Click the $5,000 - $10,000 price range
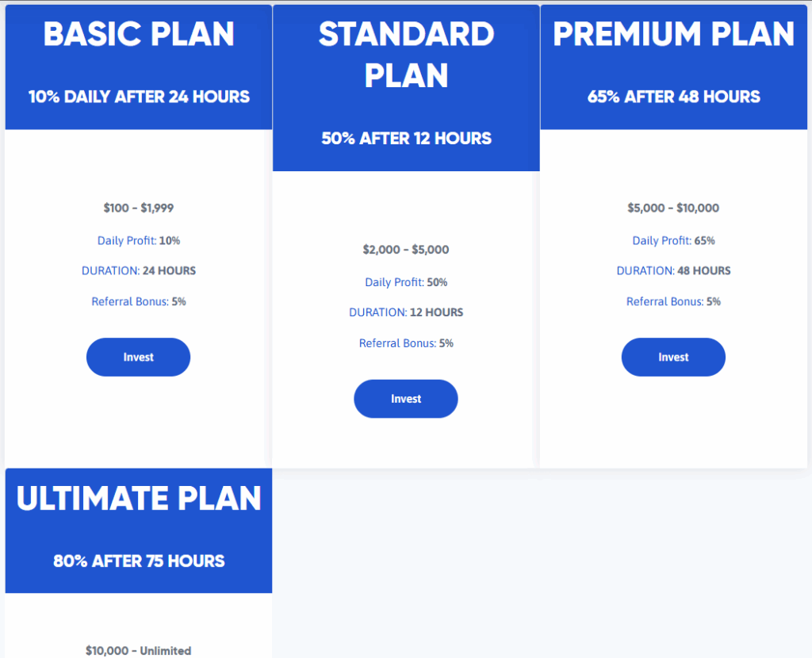This screenshot has width=812, height=658. pos(673,208)
